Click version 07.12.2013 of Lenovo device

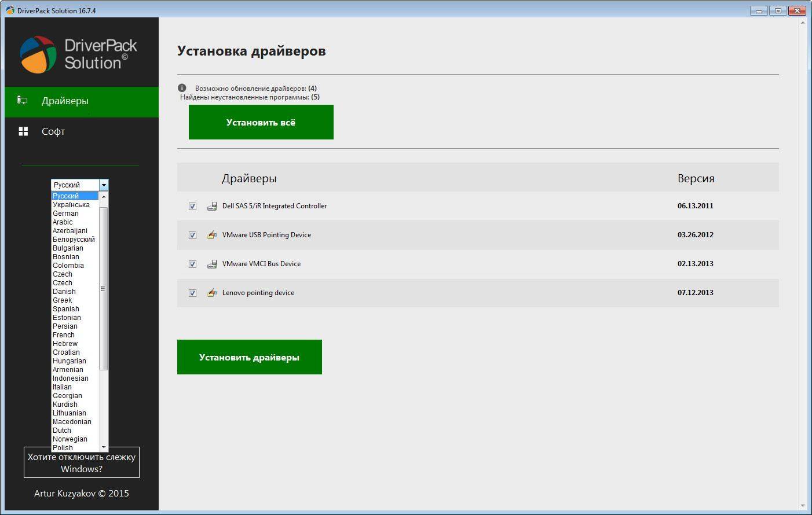point(696,293)
